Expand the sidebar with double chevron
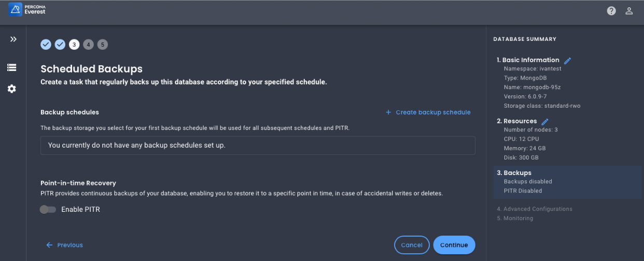 coord(13,39)
